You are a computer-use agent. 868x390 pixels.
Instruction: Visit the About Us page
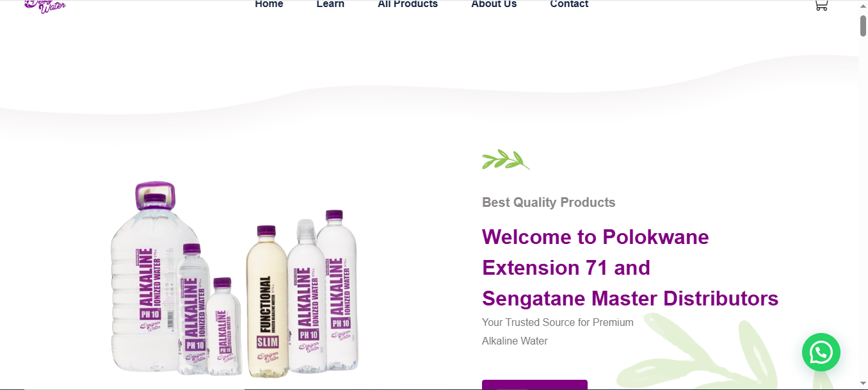coord(494,4)
